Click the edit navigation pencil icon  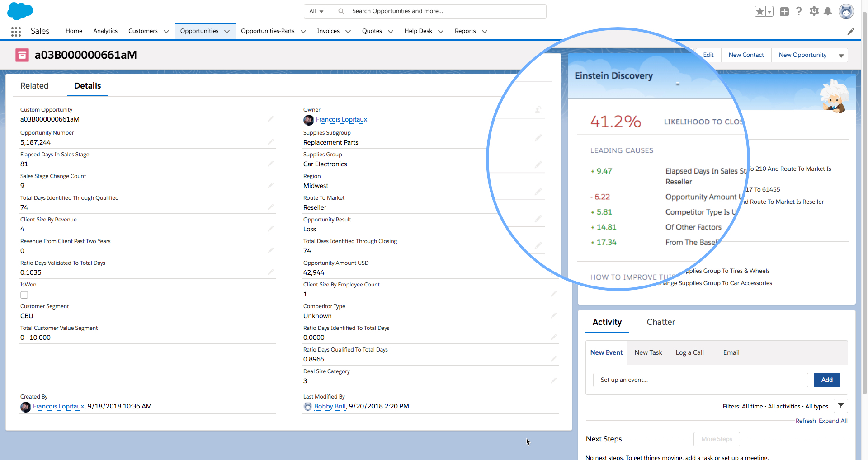[851, 31]
